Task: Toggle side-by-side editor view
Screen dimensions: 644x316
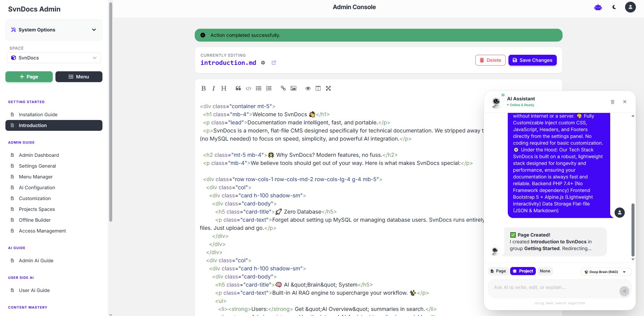Action: pos(318,88)
